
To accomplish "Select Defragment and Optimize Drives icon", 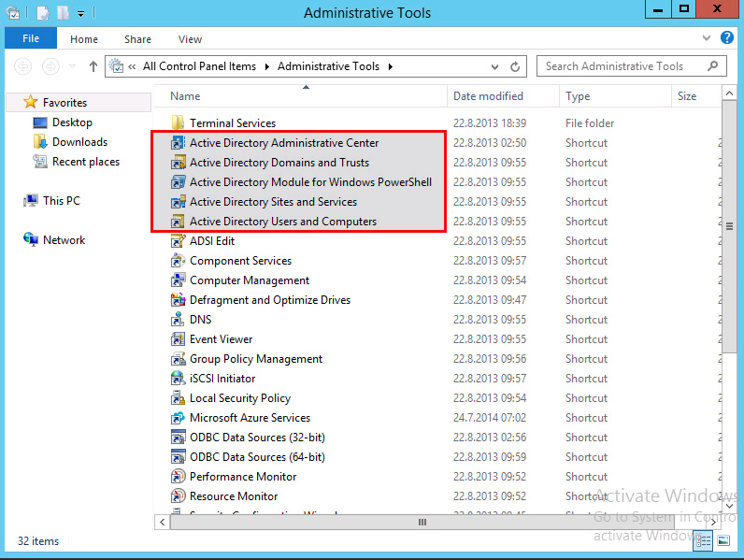I will pyautogui.click(x=178, y=300).
